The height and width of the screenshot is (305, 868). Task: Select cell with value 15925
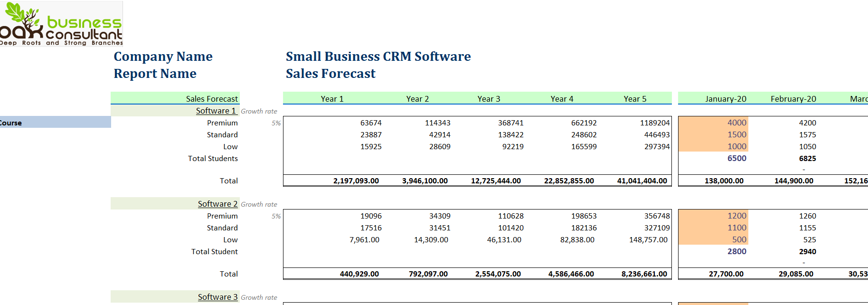[371, 146]
